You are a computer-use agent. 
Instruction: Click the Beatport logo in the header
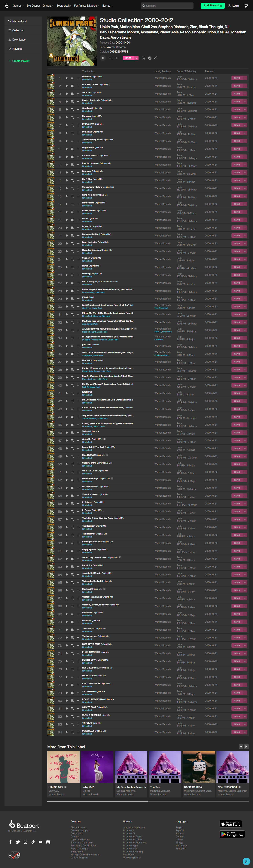pos(6,5)
